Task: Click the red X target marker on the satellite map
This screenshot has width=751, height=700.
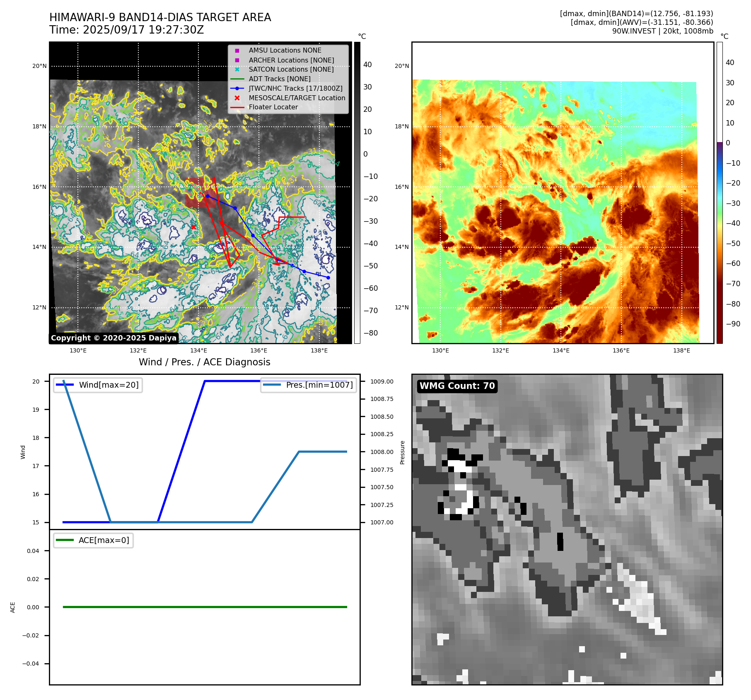Action: click(x=193, y=227)
